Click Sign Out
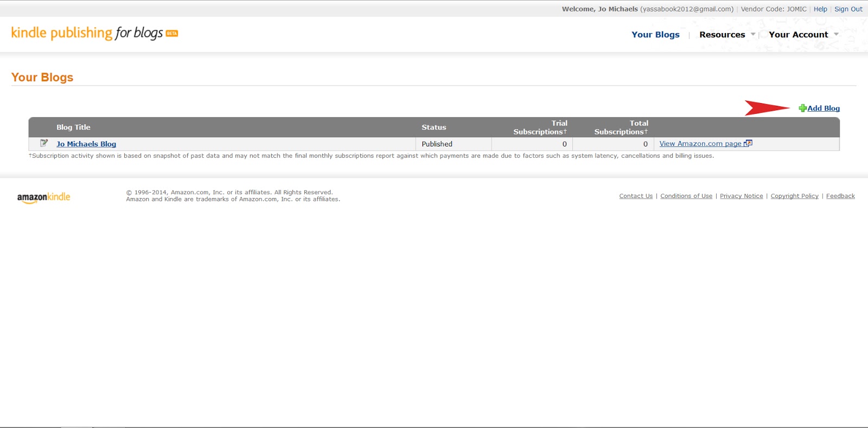Viewport: 868px width, 428px height. [x=848, y=9]
